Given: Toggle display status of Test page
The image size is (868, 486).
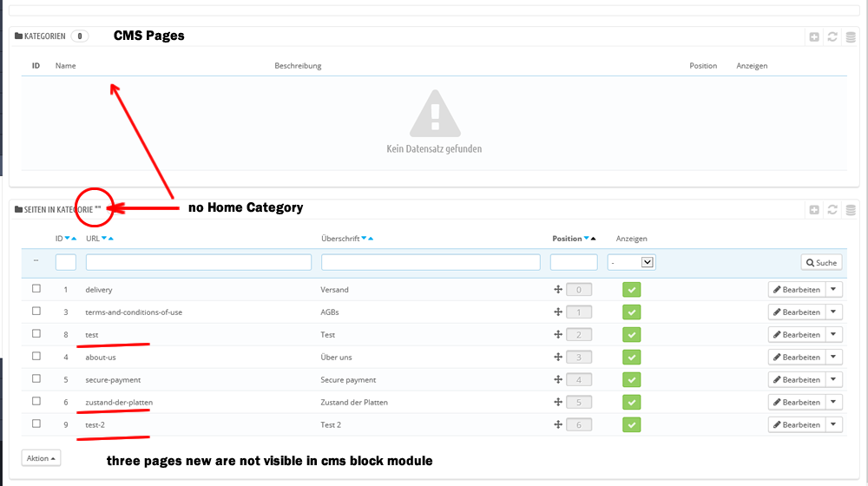Looking at the screenshot, I should [x=632, y=334].
